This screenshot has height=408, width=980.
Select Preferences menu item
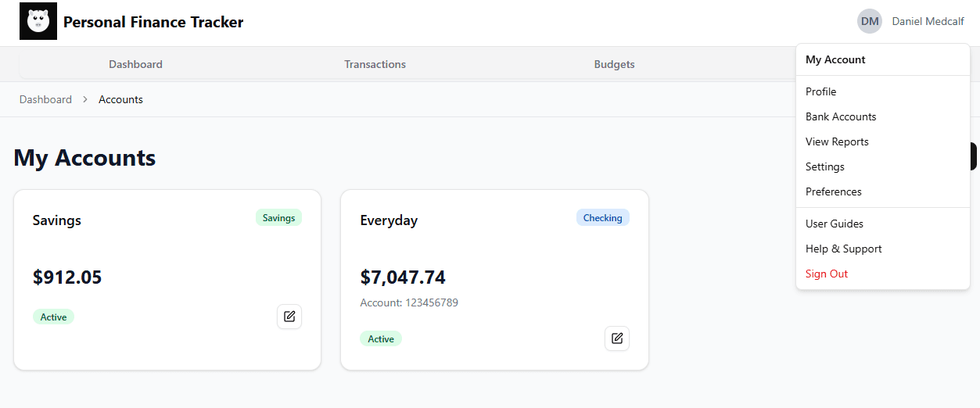tap(834, 191)
